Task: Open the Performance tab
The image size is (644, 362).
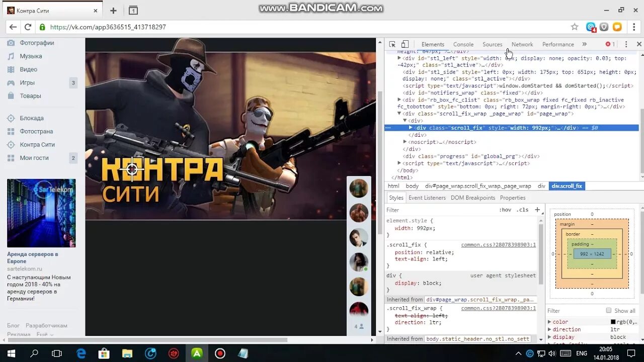Action: point(558,44)
